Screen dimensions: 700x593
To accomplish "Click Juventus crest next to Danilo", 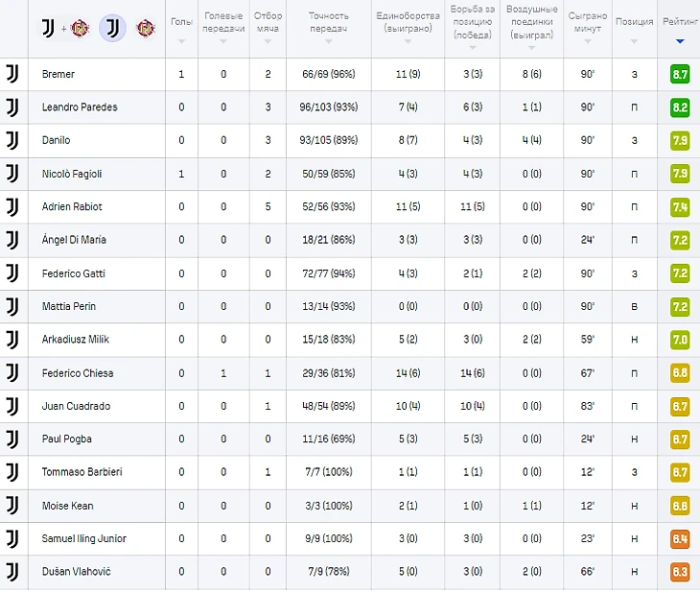I will coord(12,140).
